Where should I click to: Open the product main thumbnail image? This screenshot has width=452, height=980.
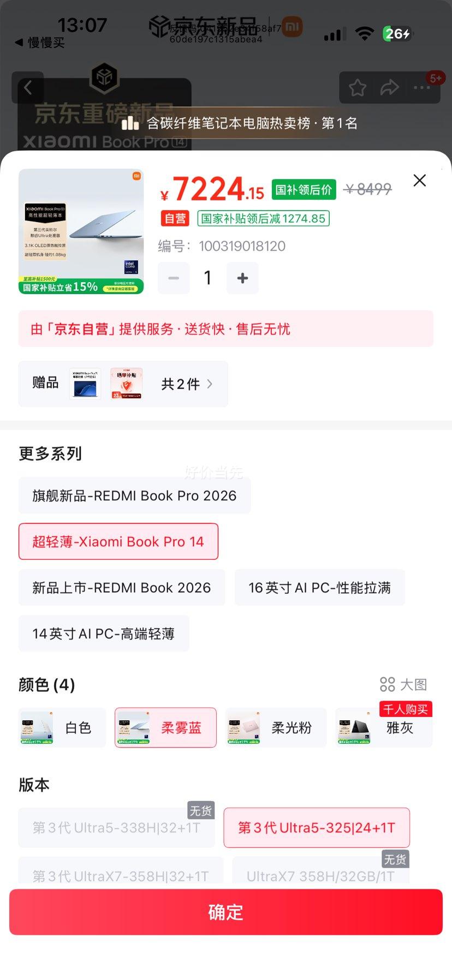tap(81, 231)
